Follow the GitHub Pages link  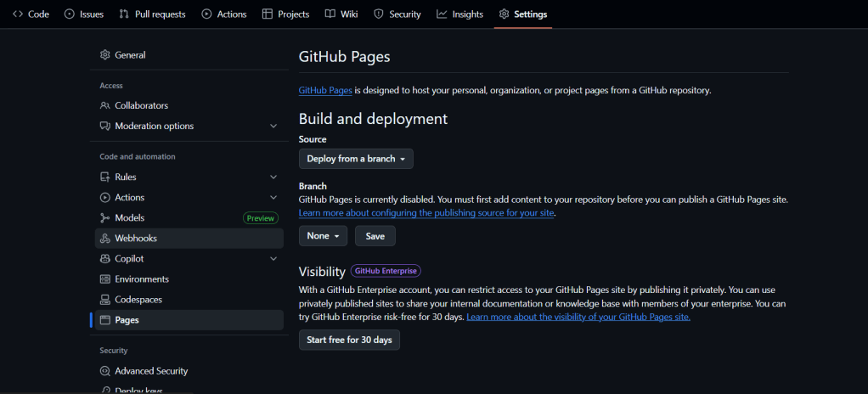pyautogui.click(x=325, y=90)
